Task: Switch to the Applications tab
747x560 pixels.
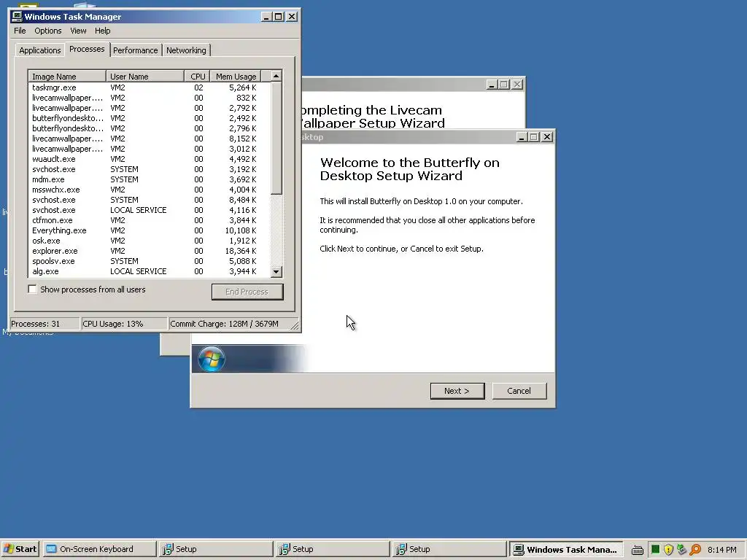Action: 40,50
